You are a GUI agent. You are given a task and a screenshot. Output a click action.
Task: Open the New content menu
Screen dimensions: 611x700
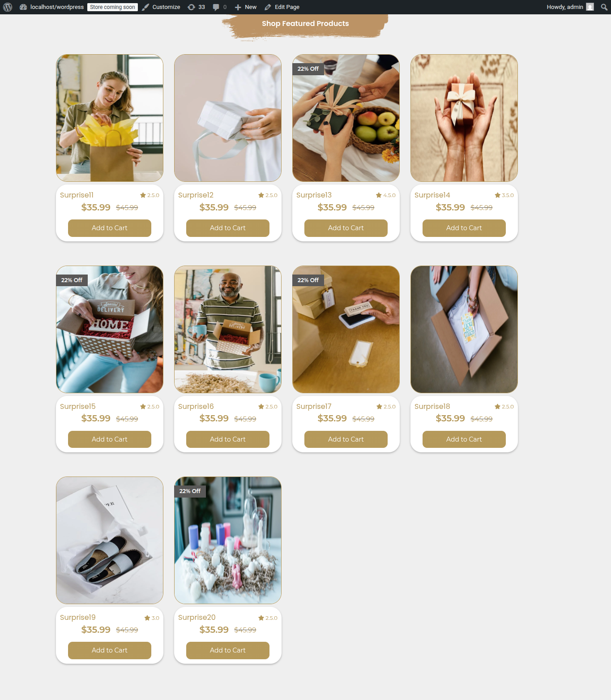coord(246,7)
